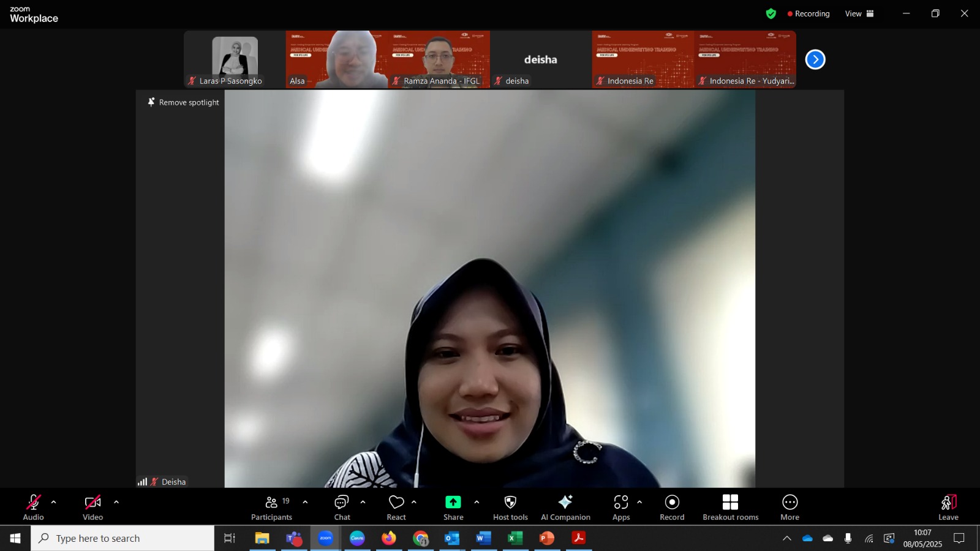Click the More options ellipsis icon
The width and height of the screenshot is (980, 551).
pos(790,502)
